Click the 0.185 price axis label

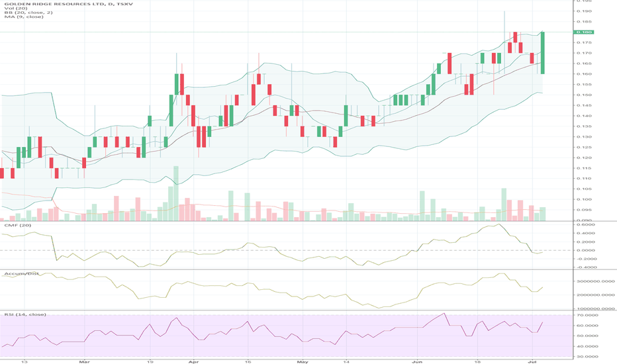[584, 22]
